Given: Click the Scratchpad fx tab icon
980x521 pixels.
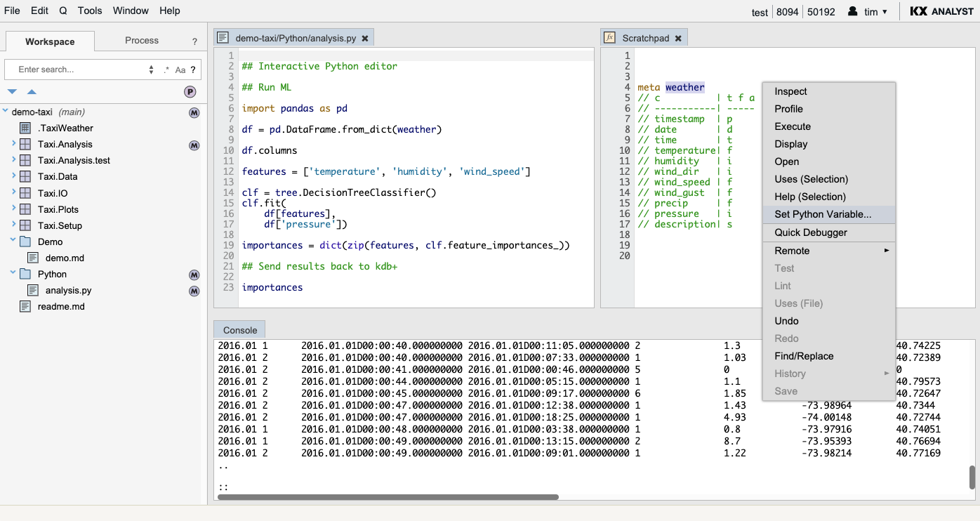Looking at the screenshot, I should tap(610, 38).
